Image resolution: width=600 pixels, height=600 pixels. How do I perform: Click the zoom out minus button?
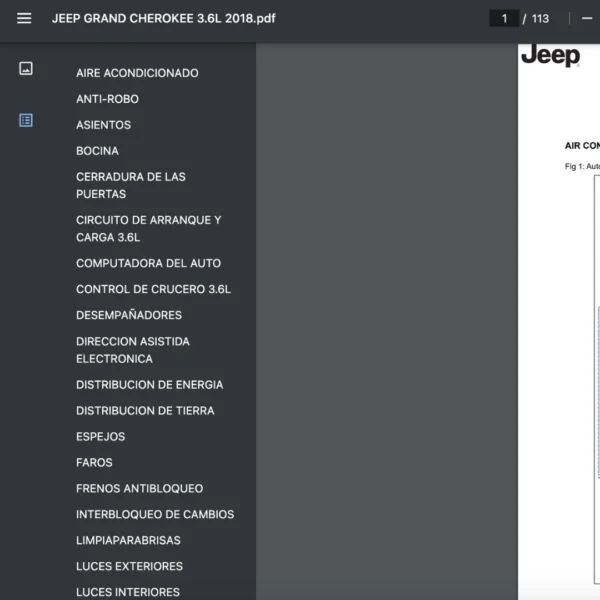click(586, 18)
